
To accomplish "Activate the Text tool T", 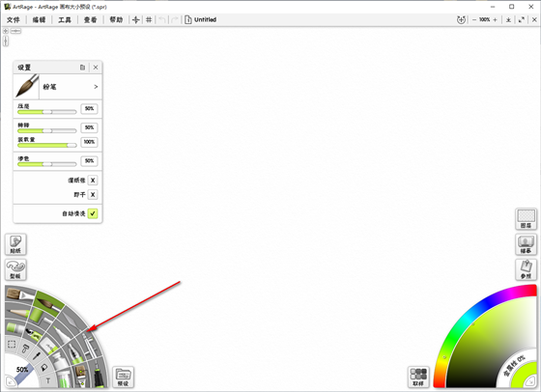I will point(48,381).
